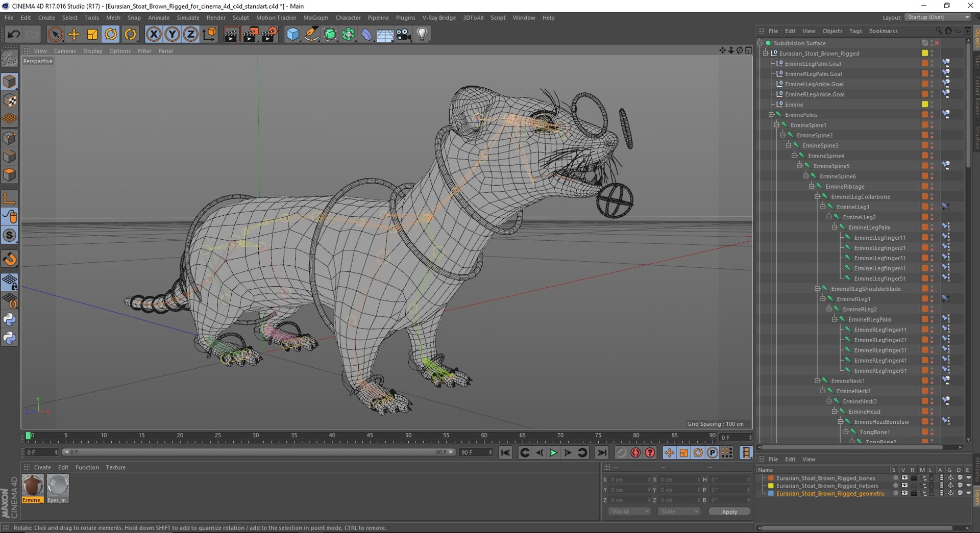980x533 pixels.
Task: Open the Simulate menu
Action: pos(188,17)
